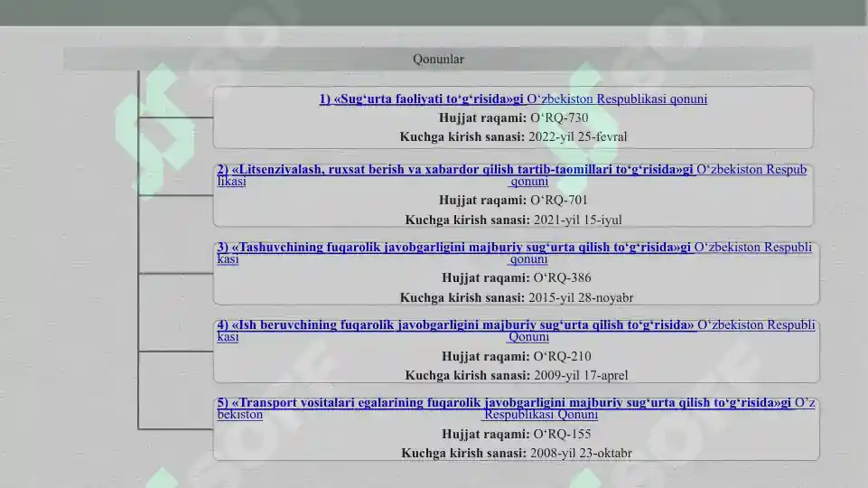Select the date 2021-yil 15-iyul
This screenshot has height=488, width=868.
577,220
